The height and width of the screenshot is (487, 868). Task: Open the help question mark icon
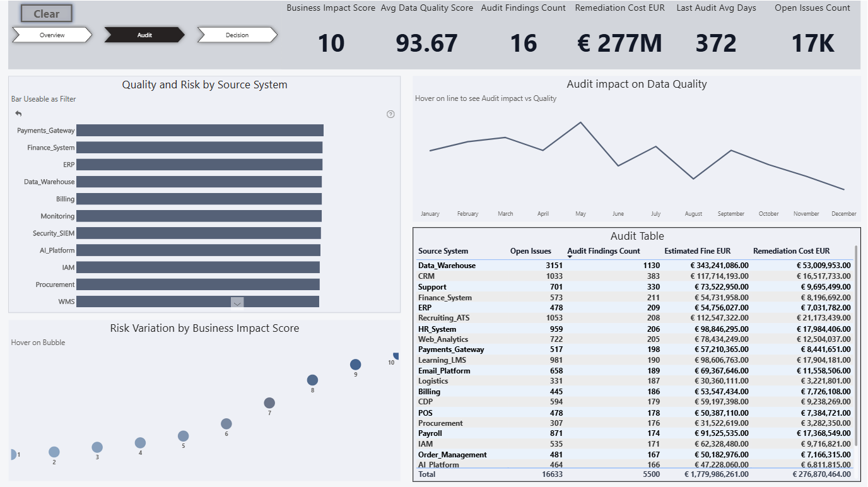pyautogui.click(x=390, y=114)
